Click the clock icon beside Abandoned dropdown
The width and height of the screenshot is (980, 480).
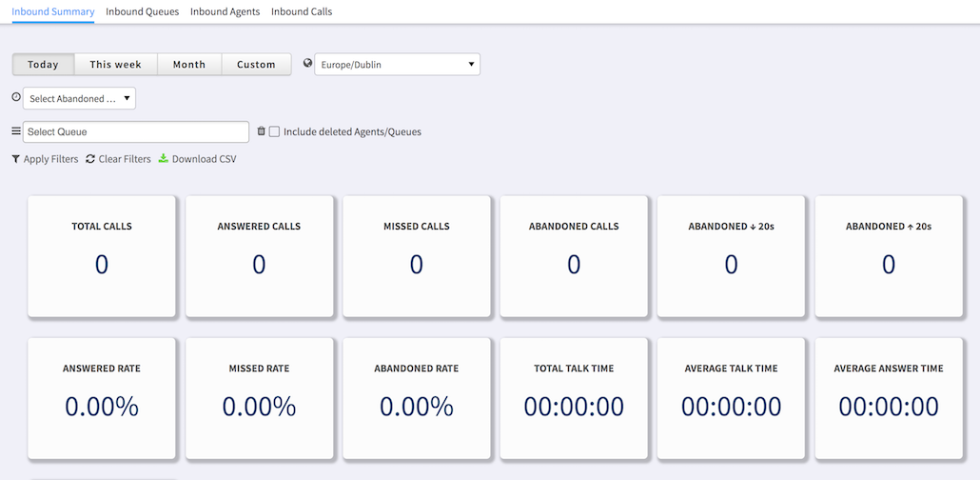(16, 97)
